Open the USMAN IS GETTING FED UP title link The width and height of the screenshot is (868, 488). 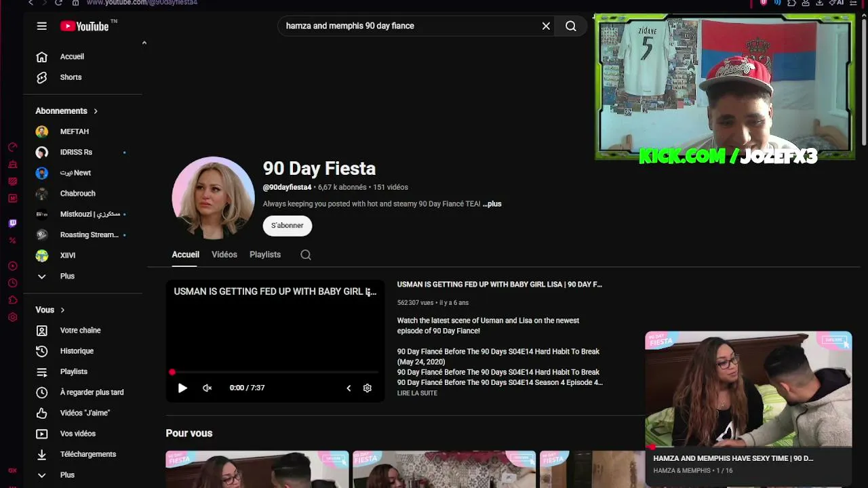tap(500, 285)
